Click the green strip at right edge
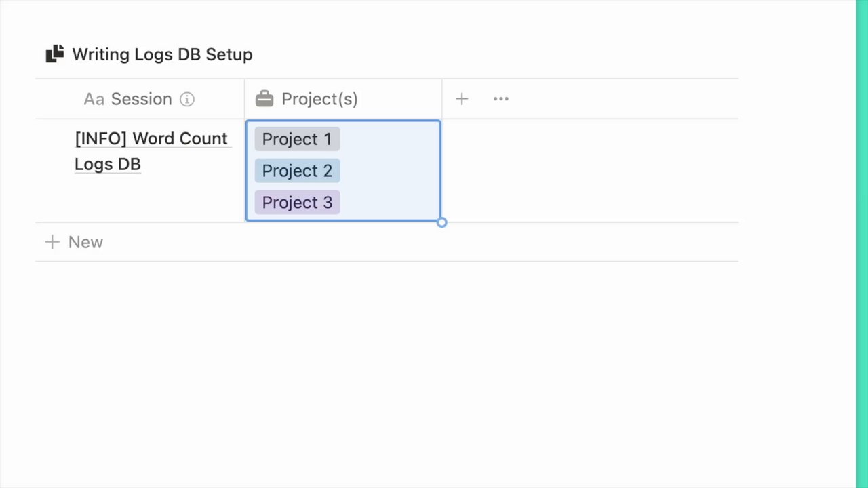 (x=862, y=244)
